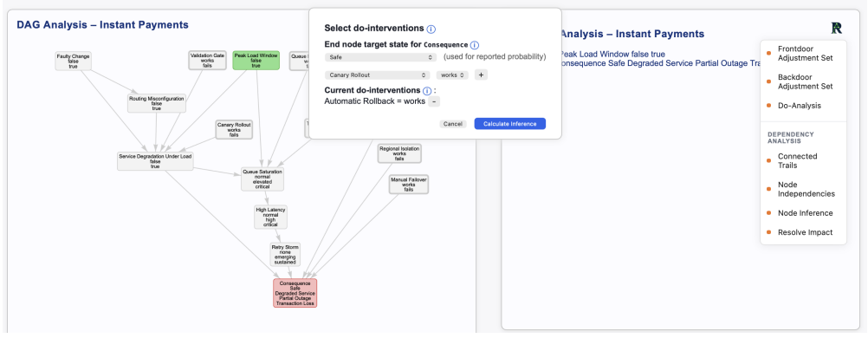Screen dimensions: 868x338
Task: Add intervention with the plus button
Action: coord(481,75)
